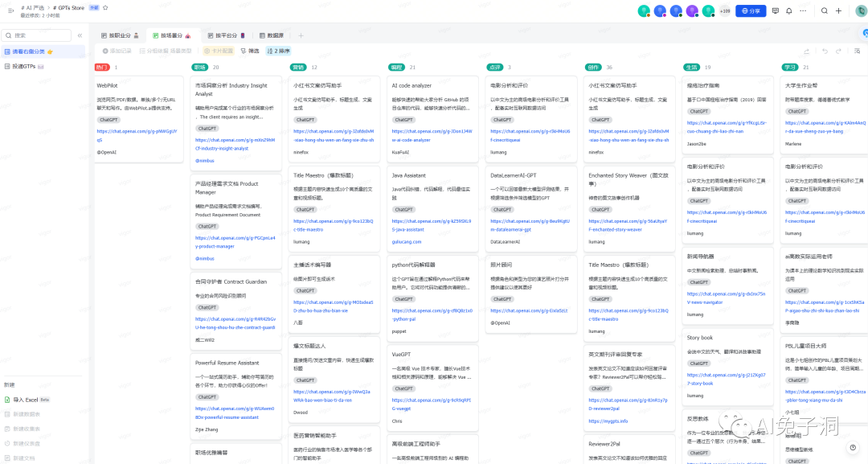Open the DataLearnerAI-GPT card
This screenshot has width=868, height=464.
pyautogui.click(x=531, y=208)
